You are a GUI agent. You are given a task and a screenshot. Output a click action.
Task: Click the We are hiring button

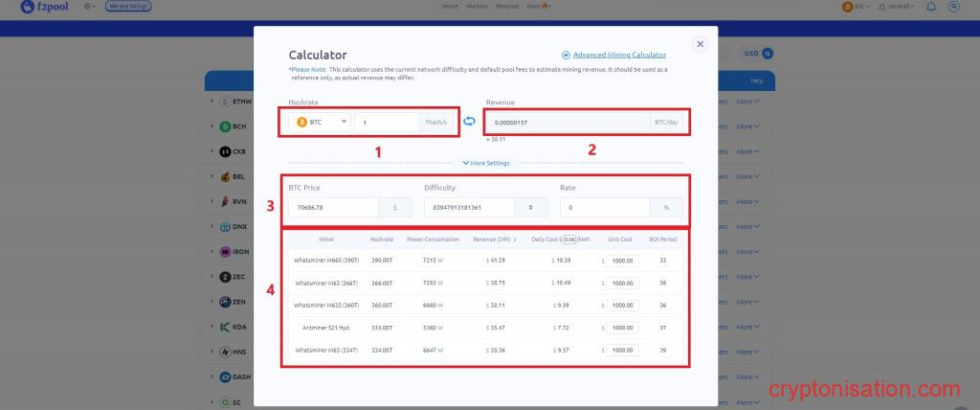126,7
